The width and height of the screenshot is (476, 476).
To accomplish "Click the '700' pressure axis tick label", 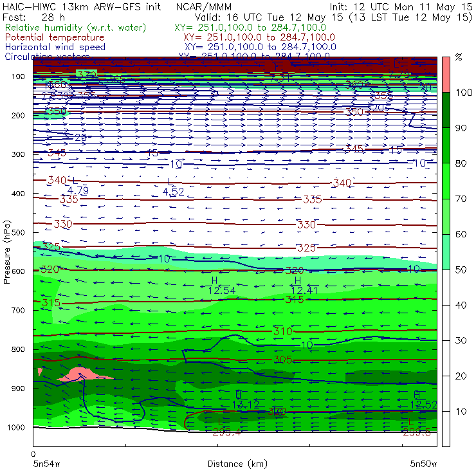I will [18, 310].
